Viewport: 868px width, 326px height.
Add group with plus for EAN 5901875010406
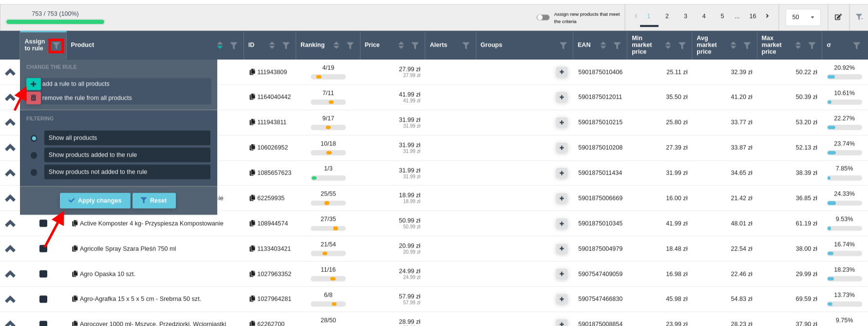point(562,72)
